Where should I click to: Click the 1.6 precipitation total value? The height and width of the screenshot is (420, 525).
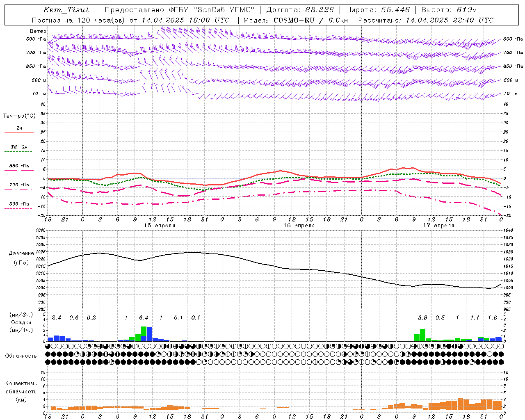point(492,318)
